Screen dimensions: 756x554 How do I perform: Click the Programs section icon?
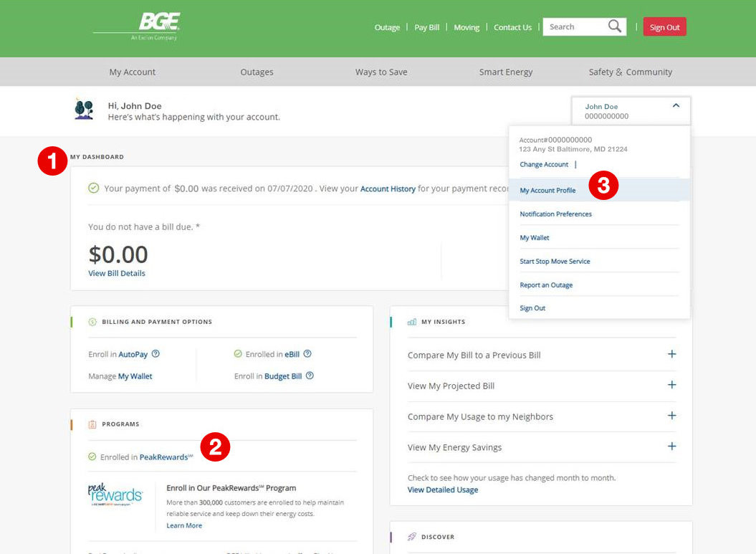(92, 424)
